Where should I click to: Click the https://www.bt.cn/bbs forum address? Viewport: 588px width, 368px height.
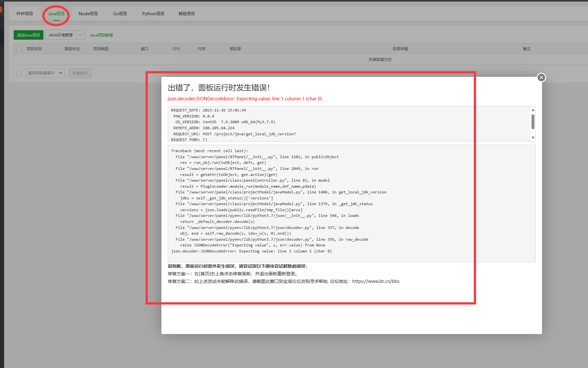pyautogui.click(x=376, y=281)
